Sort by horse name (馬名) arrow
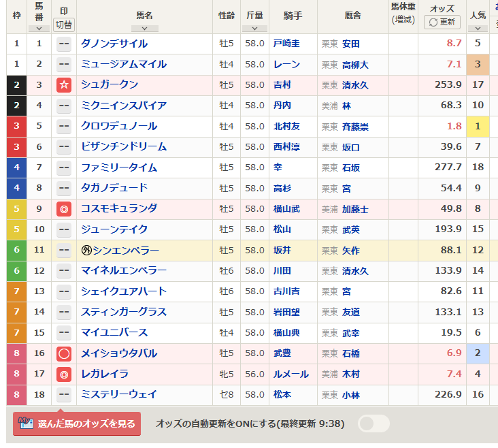The height and width of the screenshot is (448, 498). click(x=144, y=29)
